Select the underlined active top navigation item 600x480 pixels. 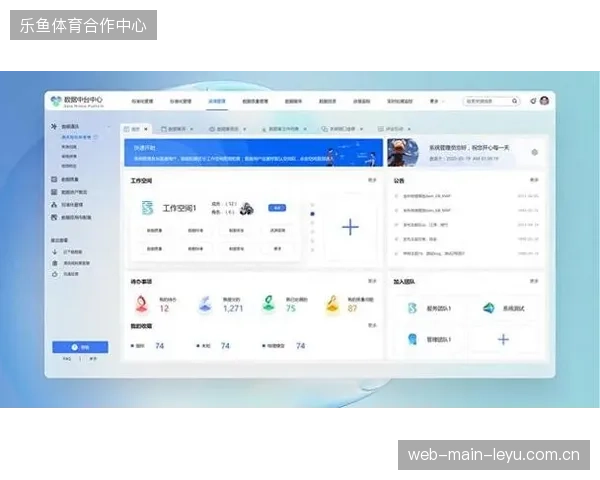[x=217, y=101]
